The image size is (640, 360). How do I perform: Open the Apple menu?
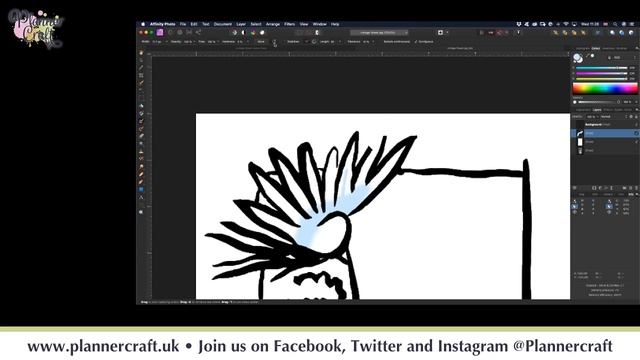click(x=143, y=24)
